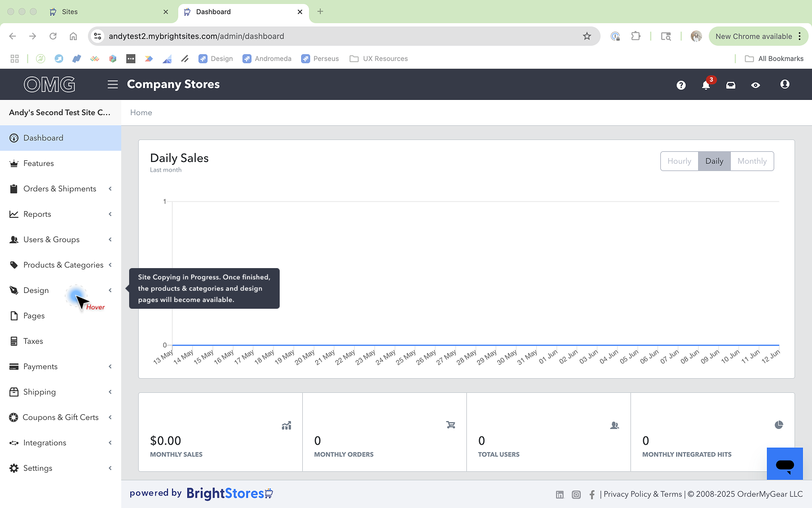Open the inbox tray icon in header
Viewport: 812px width, 508px height.
pos(731,85)
